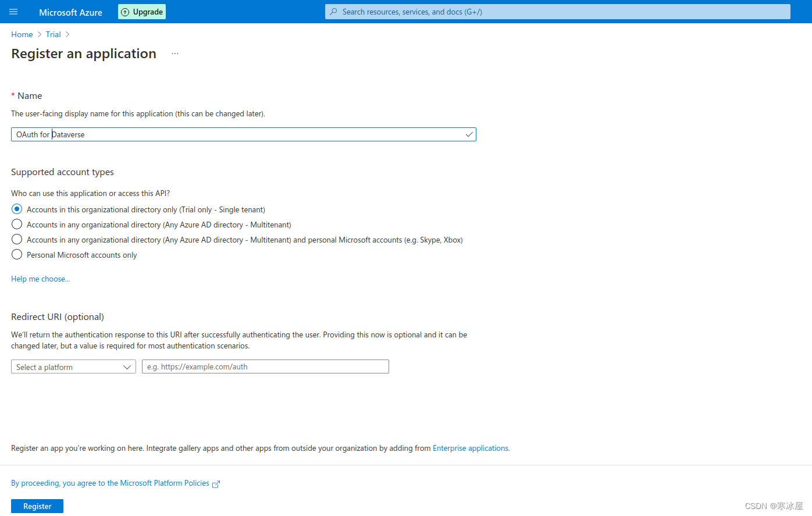Viewport: 812px width, 516px height.
Task: Click the Redirect URI (optional) heading
Action: pos(58,316)
